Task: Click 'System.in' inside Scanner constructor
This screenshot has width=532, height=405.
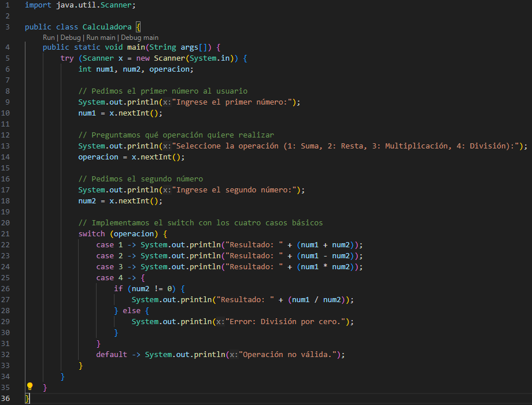Action: [209, 58]
